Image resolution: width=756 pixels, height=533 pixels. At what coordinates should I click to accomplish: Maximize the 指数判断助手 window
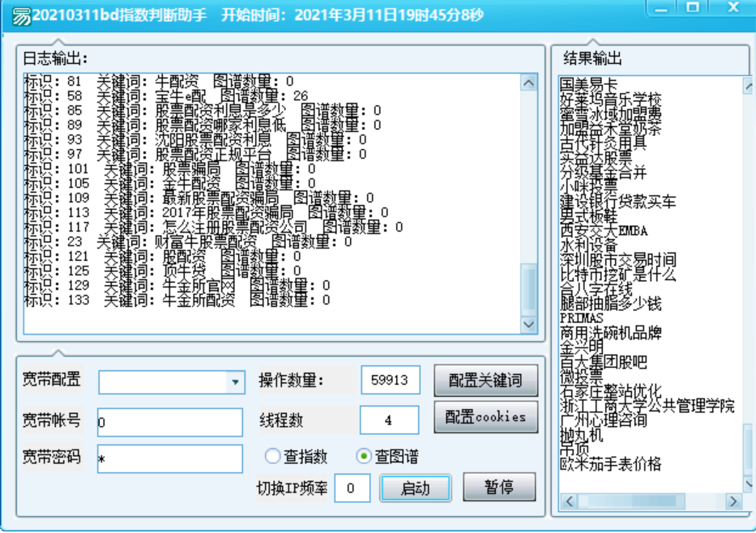click(692, 8)
